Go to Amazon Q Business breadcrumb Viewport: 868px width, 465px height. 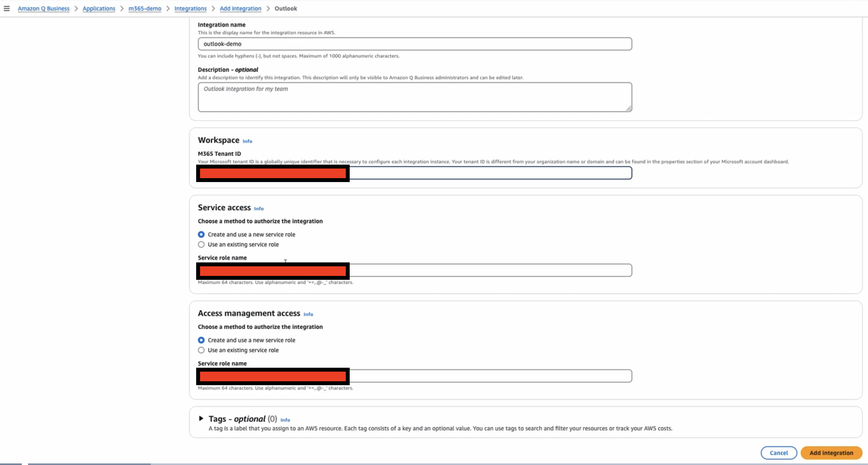(43, 8)
